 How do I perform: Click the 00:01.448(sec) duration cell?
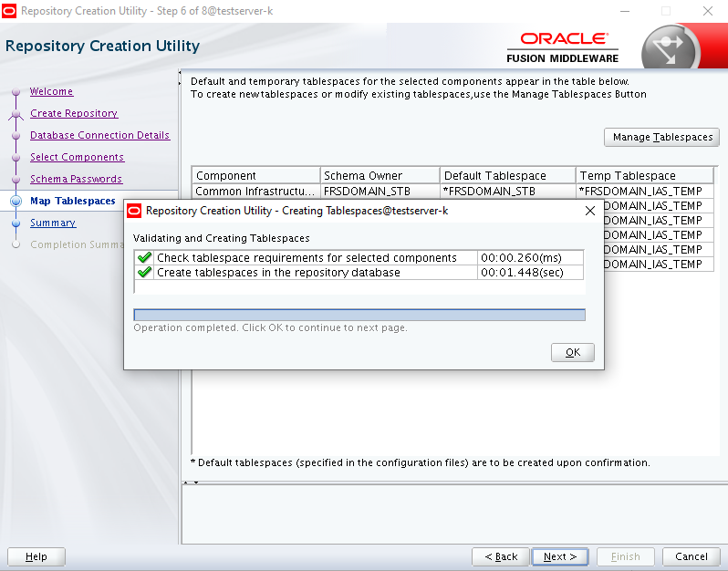click(530, 273)
